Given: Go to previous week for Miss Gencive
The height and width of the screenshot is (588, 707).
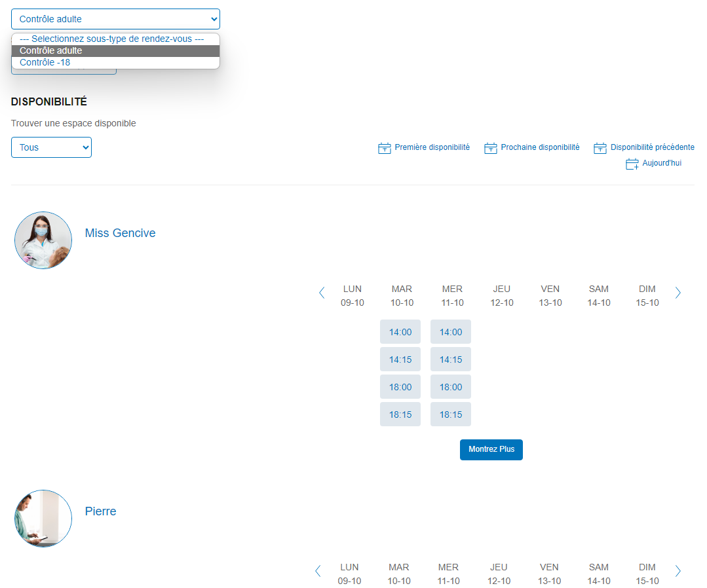Looking at the screenshot, I should click(322, 293).
